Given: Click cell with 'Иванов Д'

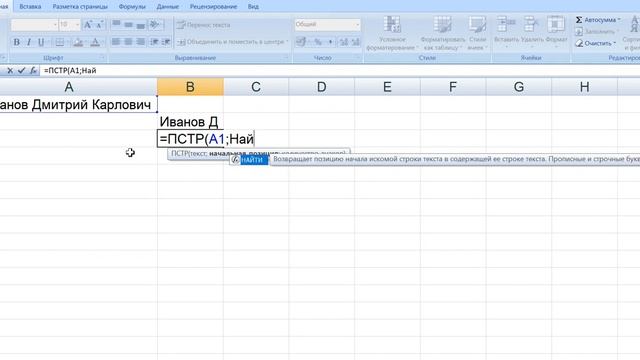Looking at the screenshot, I should (190, 122).
